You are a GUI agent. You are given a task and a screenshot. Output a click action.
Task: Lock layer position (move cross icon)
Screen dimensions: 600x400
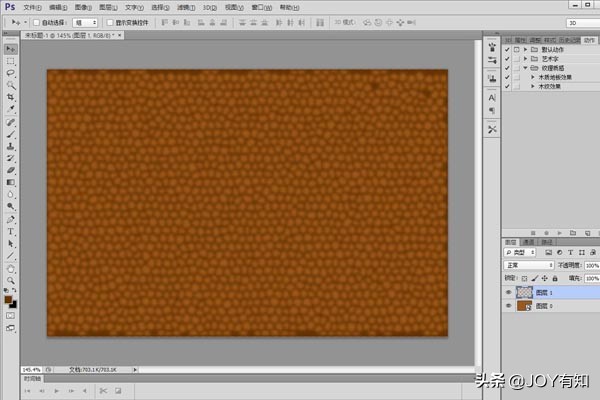click(545, 278)
